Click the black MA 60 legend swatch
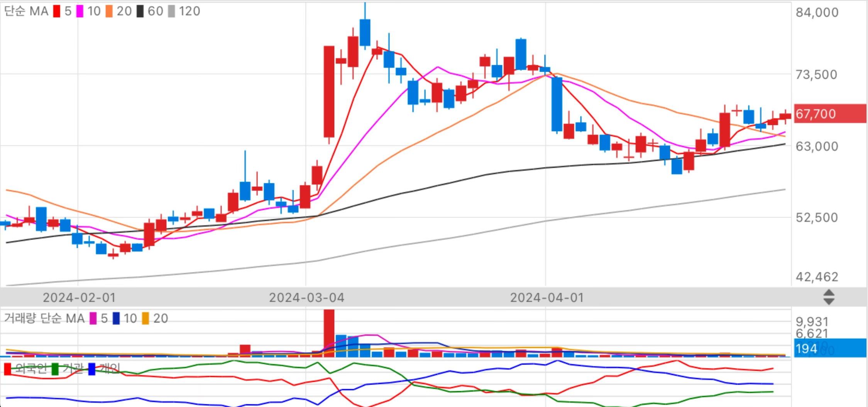 click(140, 11)
